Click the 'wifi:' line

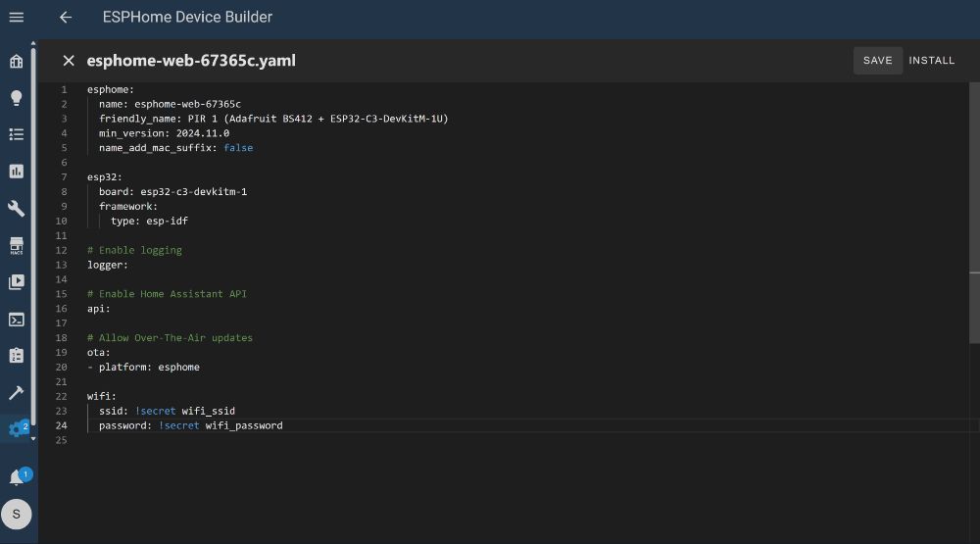pos(101,396)
